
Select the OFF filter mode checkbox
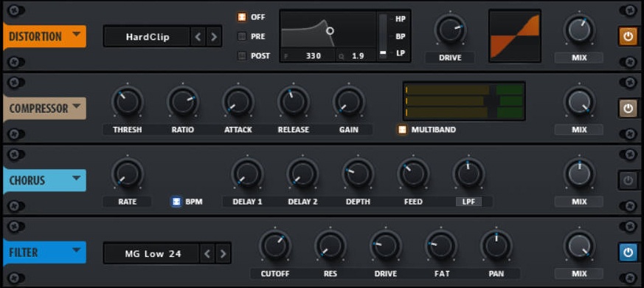[242, 17]
